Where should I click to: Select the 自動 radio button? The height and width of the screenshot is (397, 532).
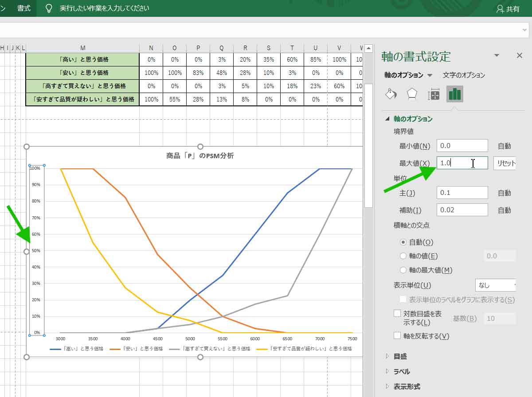tap(403, 242)
